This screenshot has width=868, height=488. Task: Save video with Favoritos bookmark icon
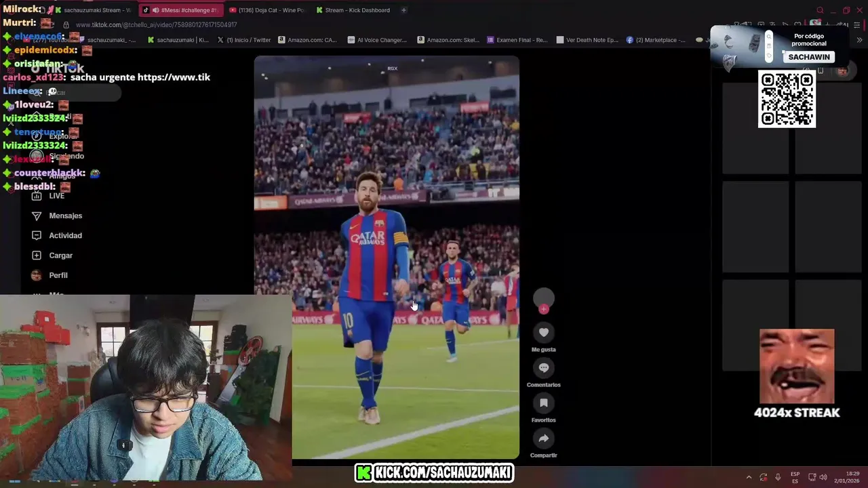(x=543, y=403)
